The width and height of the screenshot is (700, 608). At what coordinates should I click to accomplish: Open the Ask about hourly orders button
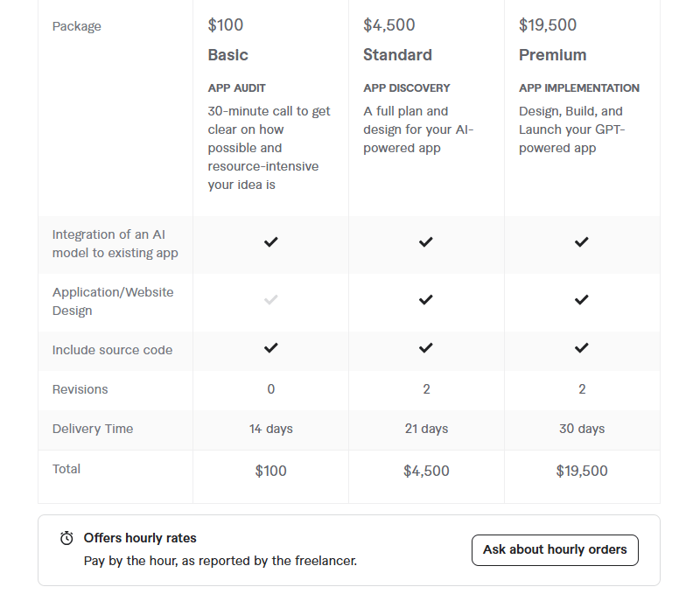pos(555,550)
